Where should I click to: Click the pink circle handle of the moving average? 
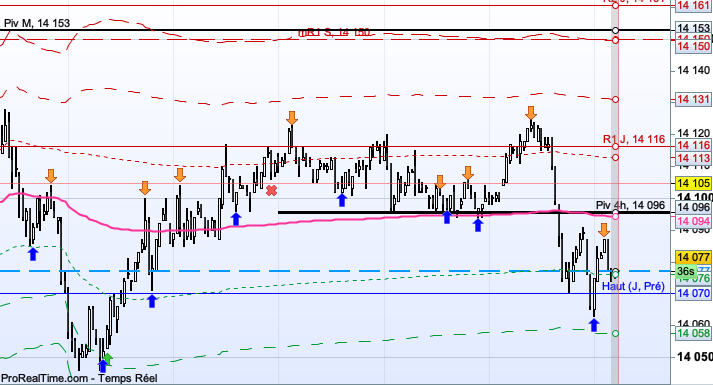click(615, 216)
